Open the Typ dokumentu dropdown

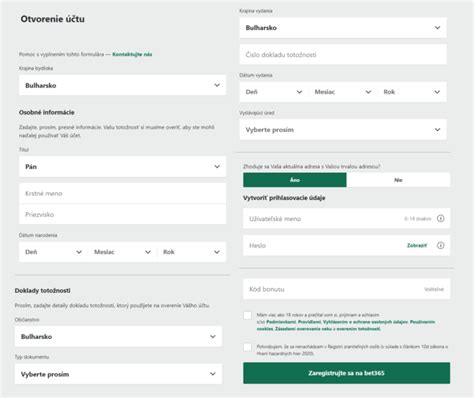118,374
